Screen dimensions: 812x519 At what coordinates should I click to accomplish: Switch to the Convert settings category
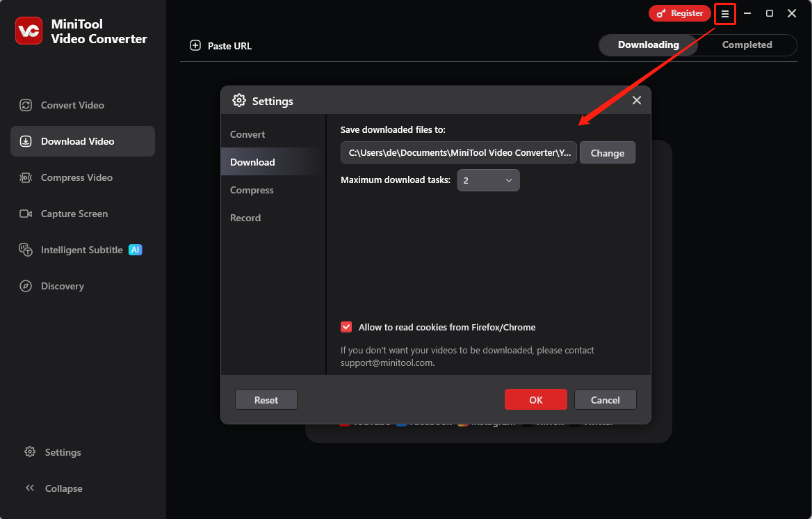(246, 134)
